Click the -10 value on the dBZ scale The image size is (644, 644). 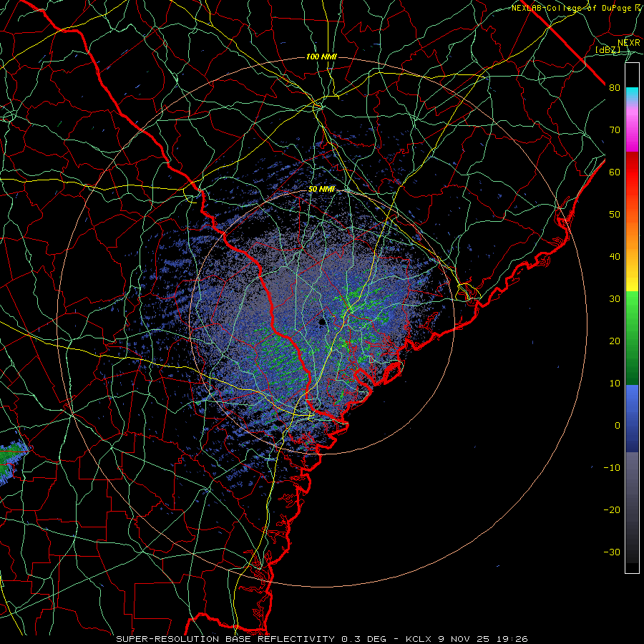click(612, 467)
